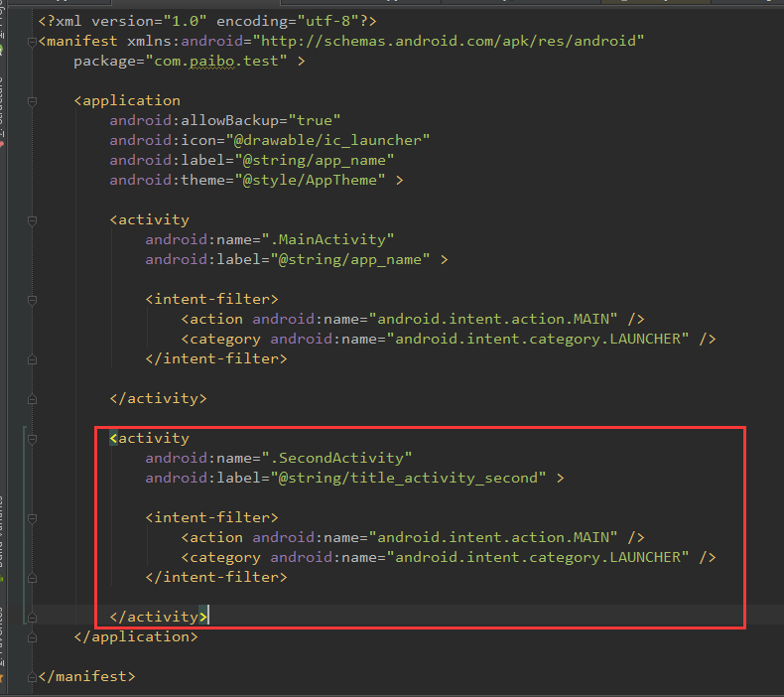
Task: Click the opening <application tag text
Action: [x=127, y=100]
